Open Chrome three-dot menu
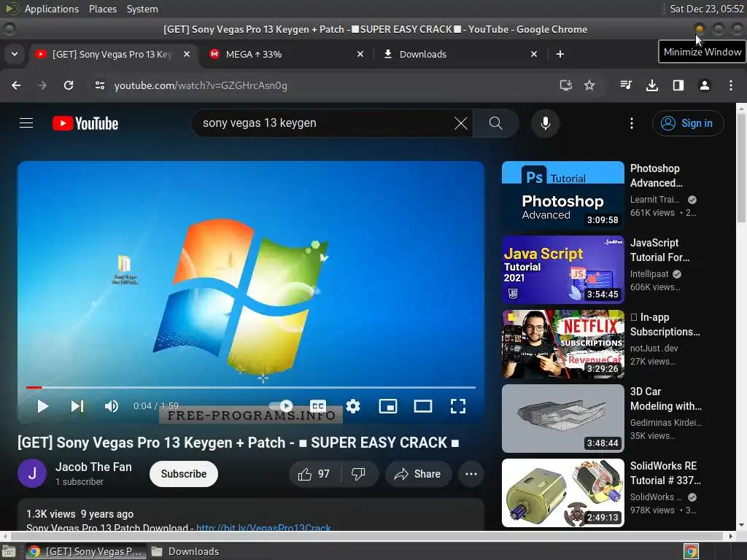Image resolution: width=747 pixels, height=560 pixels. 731,86
